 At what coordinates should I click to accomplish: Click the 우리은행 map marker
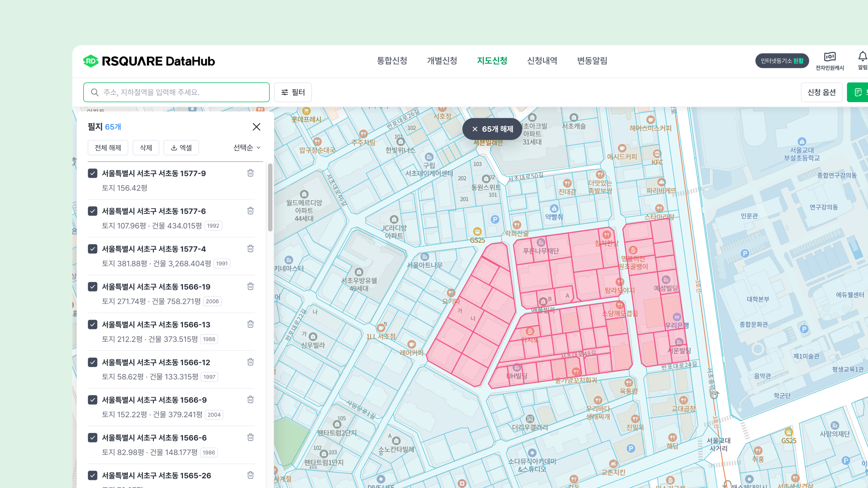tap(677, 317)
